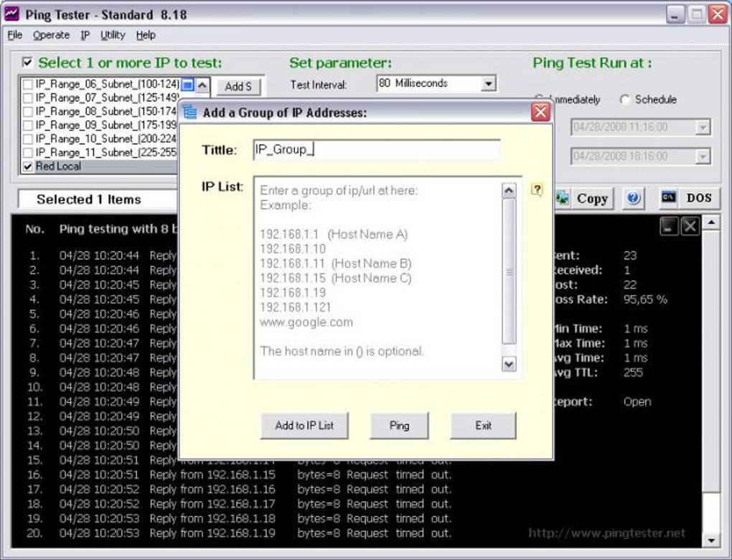
Task: Click the dialog icon next to Add a Group title
Action: (190, 112)
